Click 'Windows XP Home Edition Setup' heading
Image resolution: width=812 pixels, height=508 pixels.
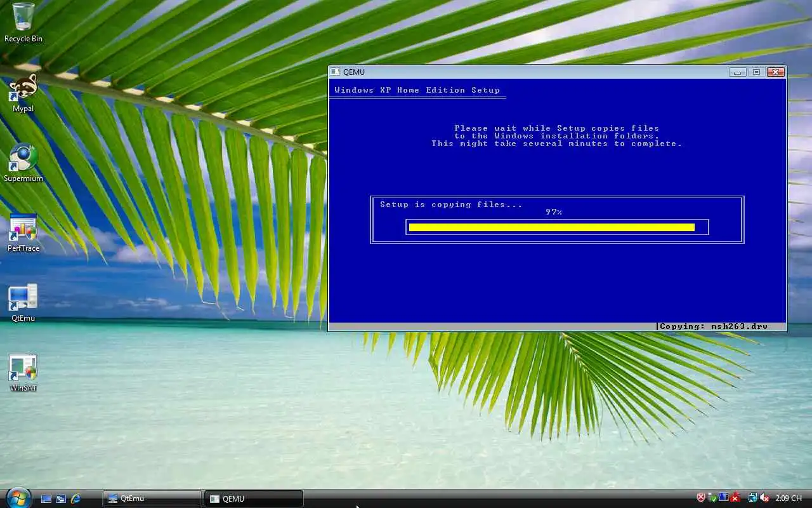(417, 90)
